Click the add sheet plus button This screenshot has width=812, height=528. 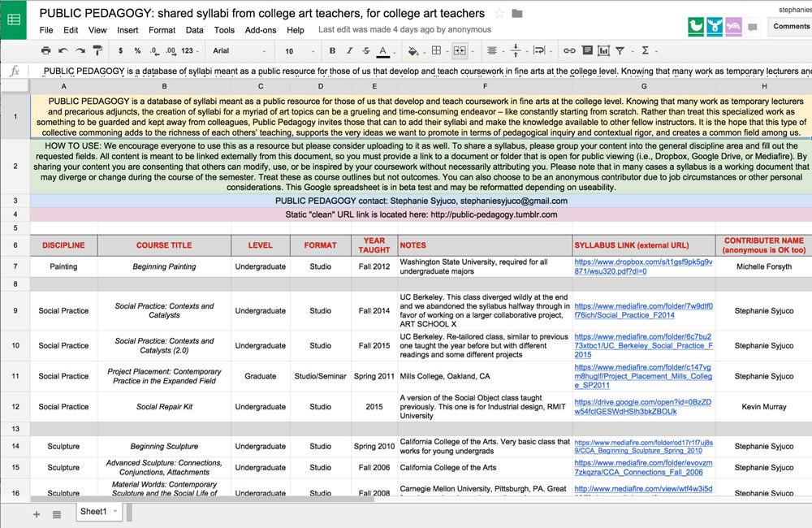[37, 514]
